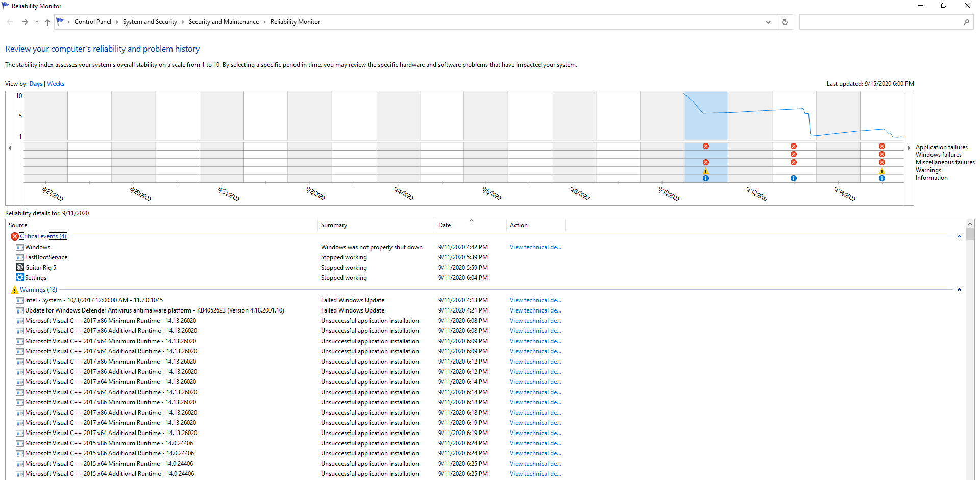Click the vertical scrollbar thumb of the details list
Image resolution: width=980 pixels, height=480 pixels.
coord(970,234)
